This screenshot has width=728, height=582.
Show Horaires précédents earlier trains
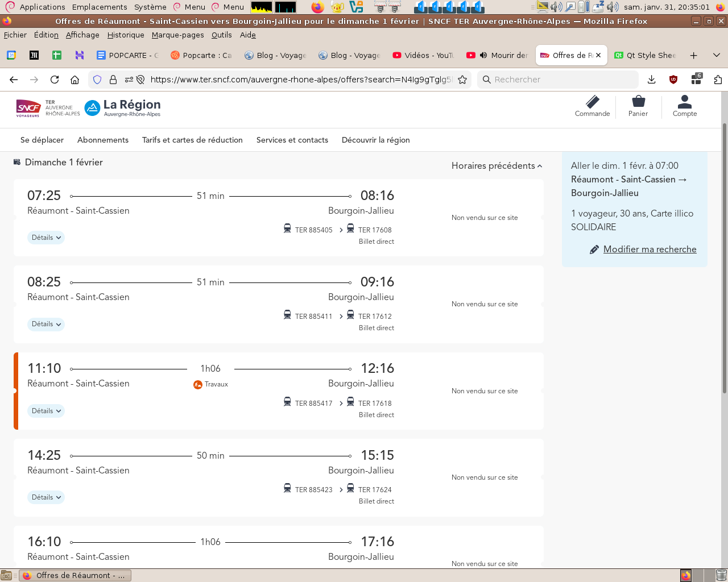point(497,166)
